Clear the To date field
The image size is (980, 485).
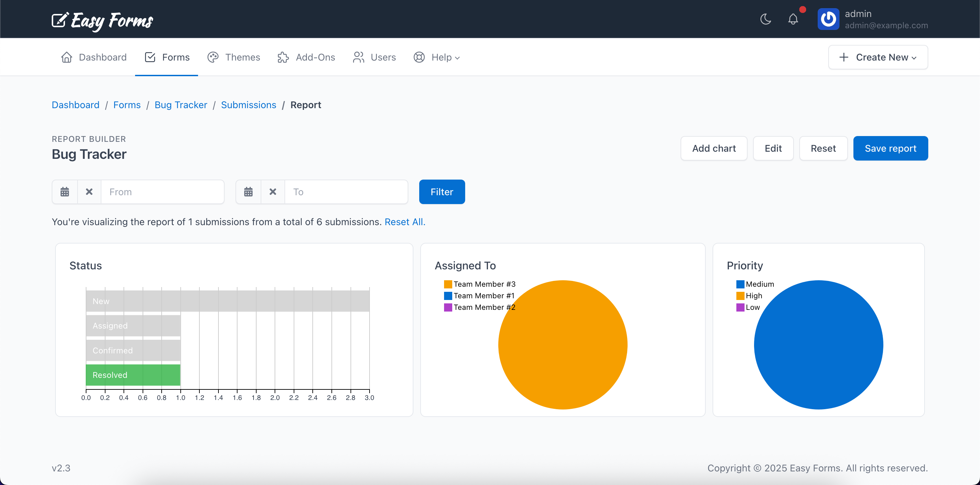tap(273, 192)
